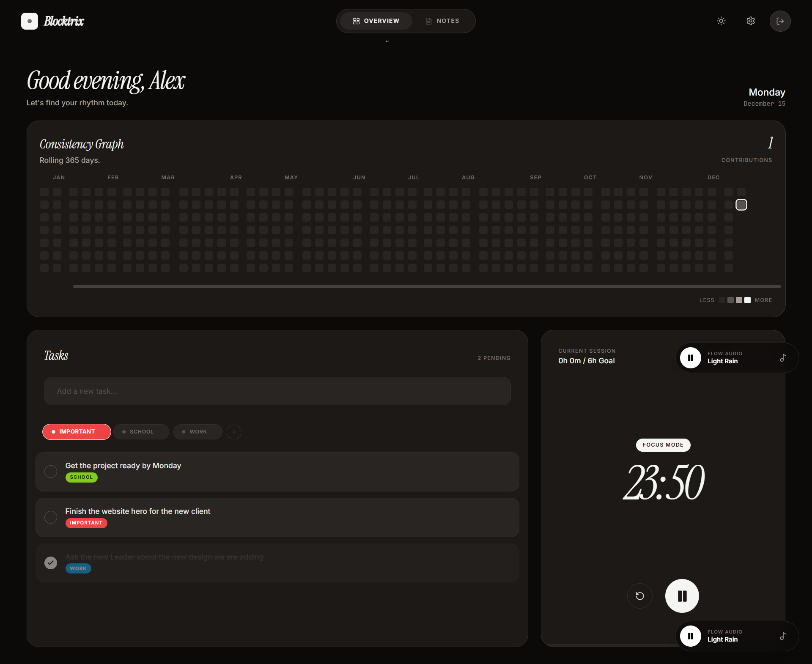Reset the session timer with the restart icon

pos(639,596)
